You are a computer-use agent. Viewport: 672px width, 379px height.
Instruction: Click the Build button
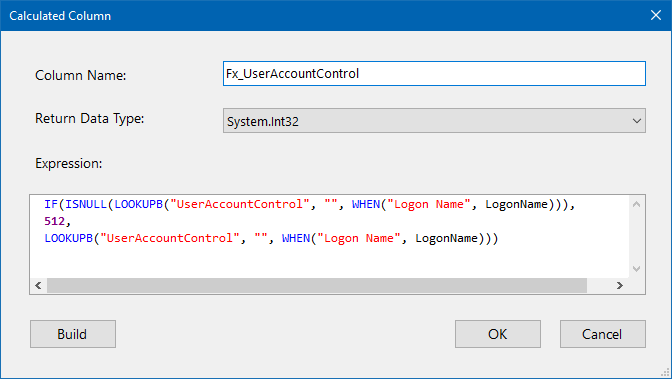72,334
